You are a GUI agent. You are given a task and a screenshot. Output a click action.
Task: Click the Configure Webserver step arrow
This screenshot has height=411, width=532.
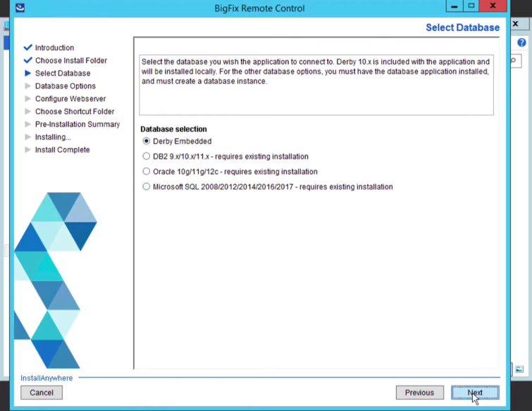27,99
